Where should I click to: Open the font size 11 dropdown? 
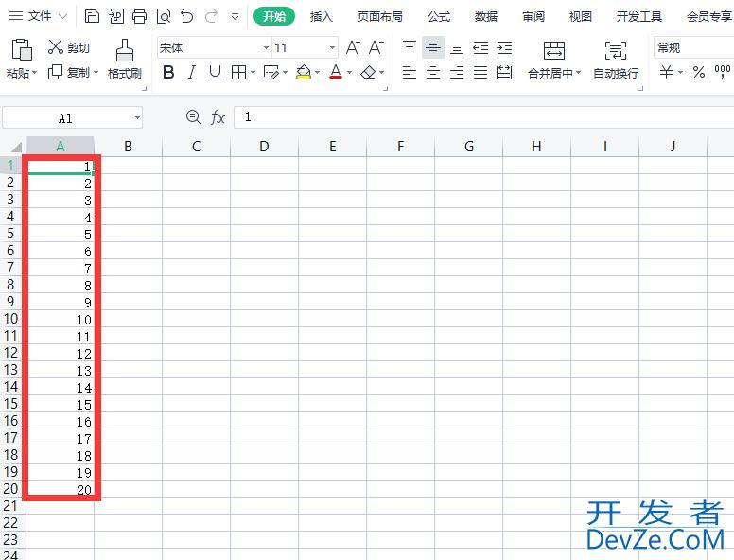pos(332,47)
